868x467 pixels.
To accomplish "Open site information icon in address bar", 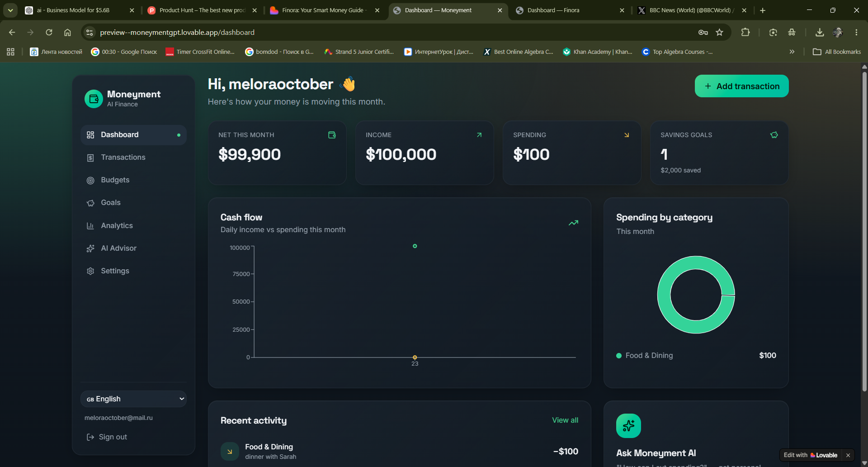I will click(90, 32).
